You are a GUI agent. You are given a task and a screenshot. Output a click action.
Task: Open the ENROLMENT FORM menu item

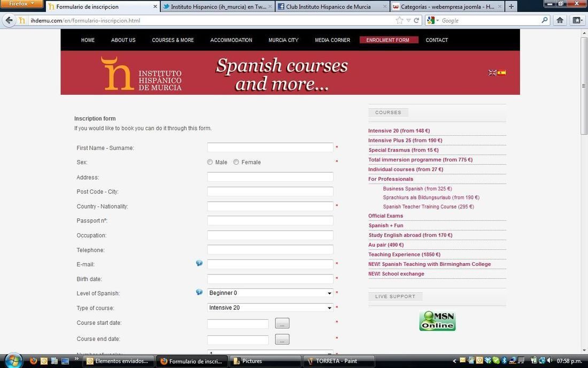tap(389, 40)
